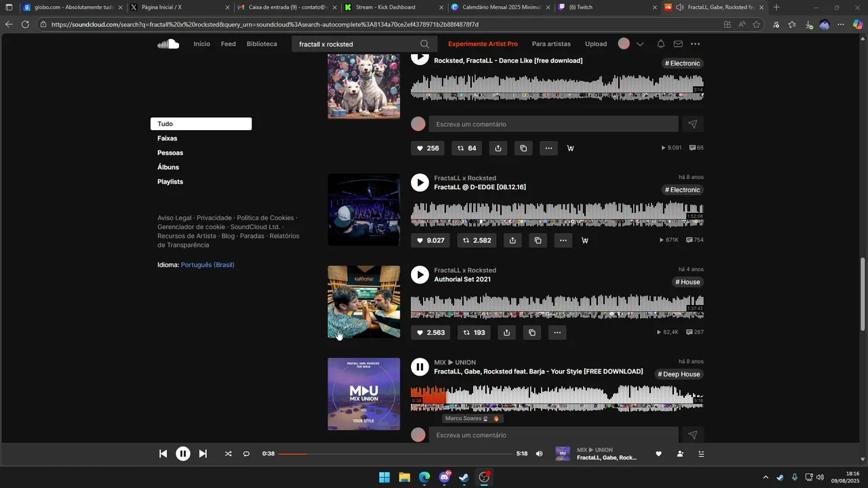Share Authorial Set 2021 track
This screenshot has height=488, width=868.
(x=507, y=333)
